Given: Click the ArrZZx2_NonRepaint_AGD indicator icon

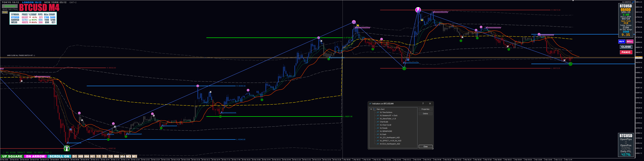Looking at the screenshot, I should tap(378, 144).
